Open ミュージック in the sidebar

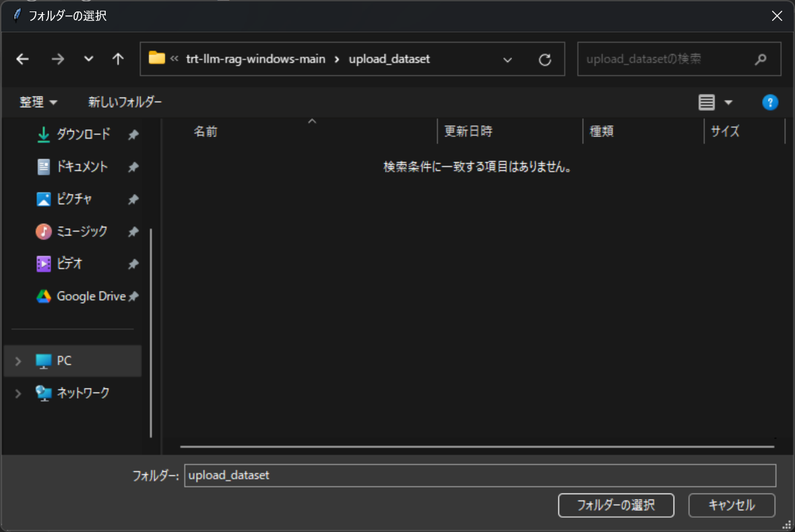82,232
